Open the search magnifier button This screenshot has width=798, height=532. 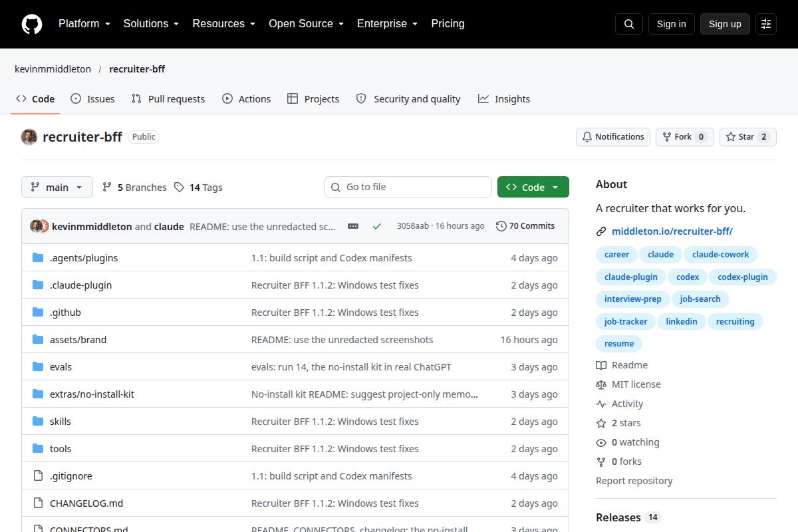pos(629,24)
